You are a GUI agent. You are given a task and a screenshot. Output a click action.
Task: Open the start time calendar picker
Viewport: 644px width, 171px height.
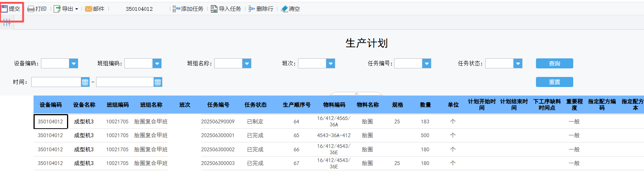(x=85, y=82)
